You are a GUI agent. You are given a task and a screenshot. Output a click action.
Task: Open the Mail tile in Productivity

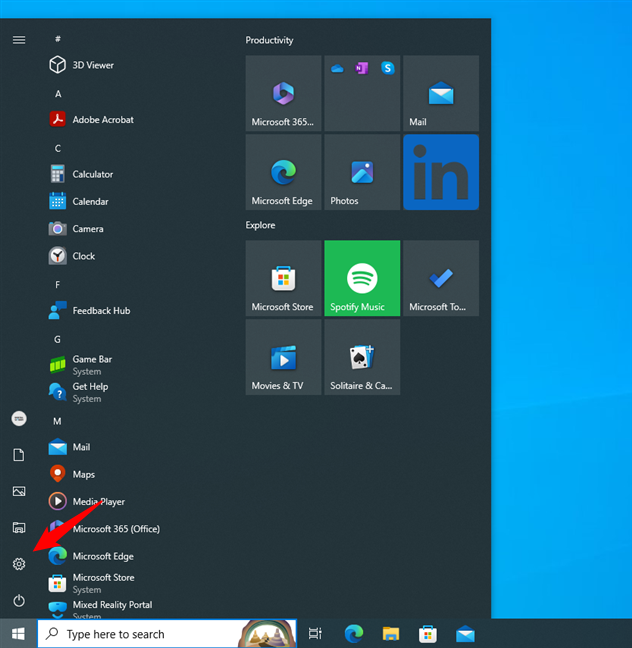pyautogui.click(x=441, y=93)
